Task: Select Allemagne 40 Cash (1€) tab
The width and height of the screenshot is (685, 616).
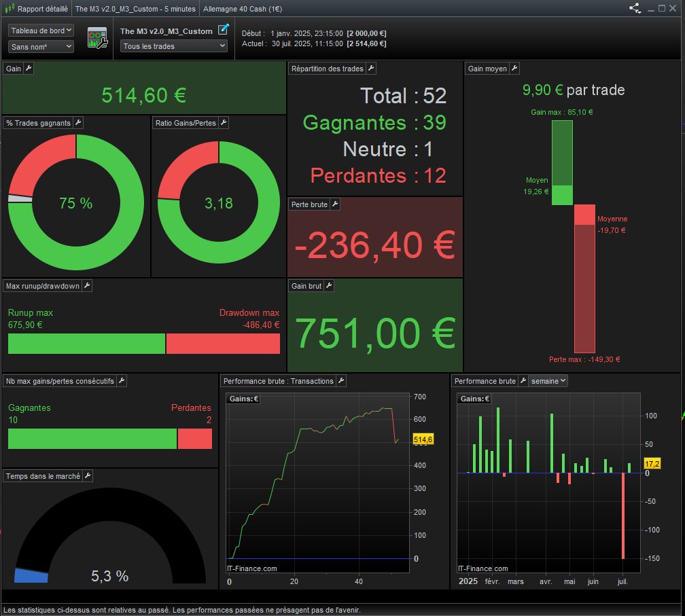Action: coord(243,9)
